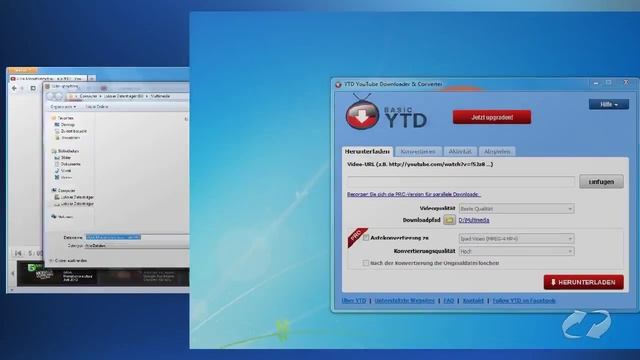This screenshot has height=360, width=640.
Task: Open the conversion format iPad Video dropdown
Action: (517, 238)
